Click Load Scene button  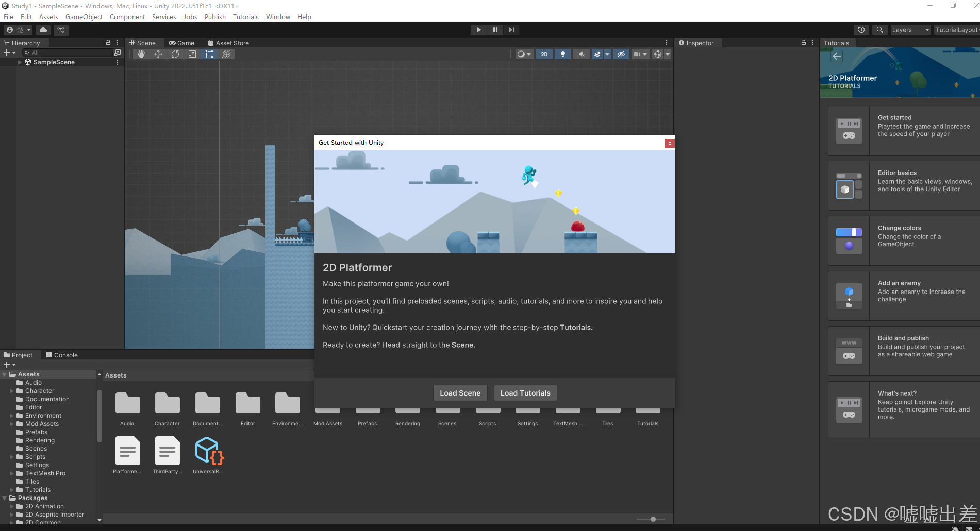[460, 393]
